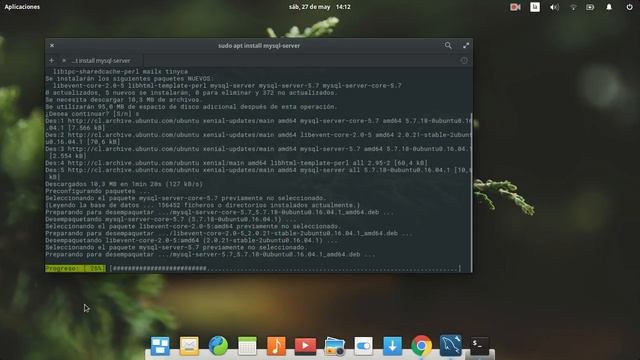Launch Music from the dock
This screenshot has width=640, height=360.
pyautogui.click(x=276, y=346)
